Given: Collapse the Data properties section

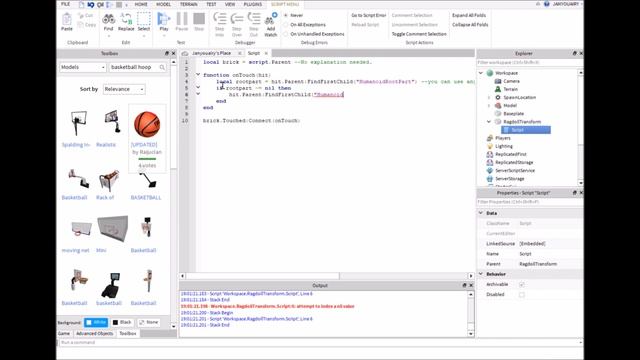Looking at the screenshot, I should (481, 213).
